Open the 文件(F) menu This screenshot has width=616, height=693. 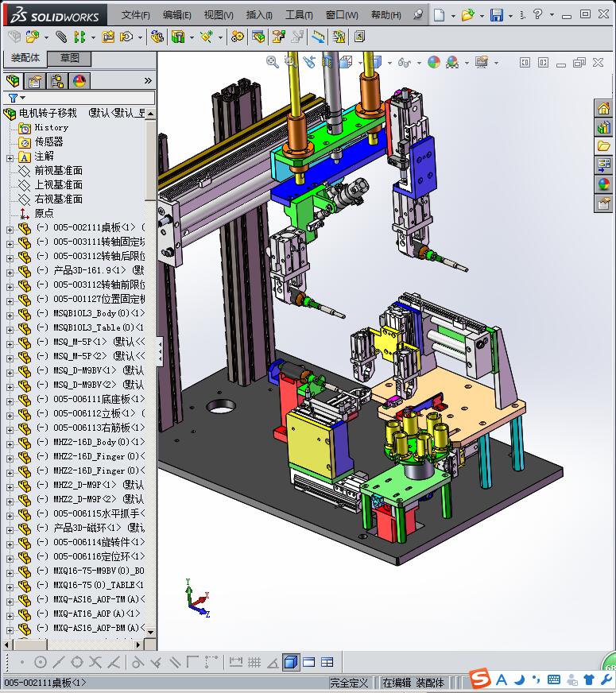click(x=135, y=15)
